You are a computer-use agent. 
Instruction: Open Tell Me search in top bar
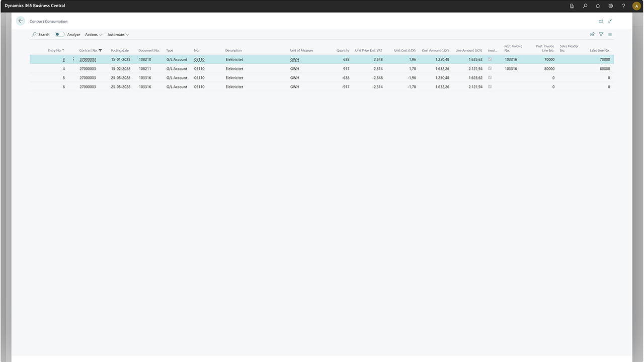click(x=585, y=6)
